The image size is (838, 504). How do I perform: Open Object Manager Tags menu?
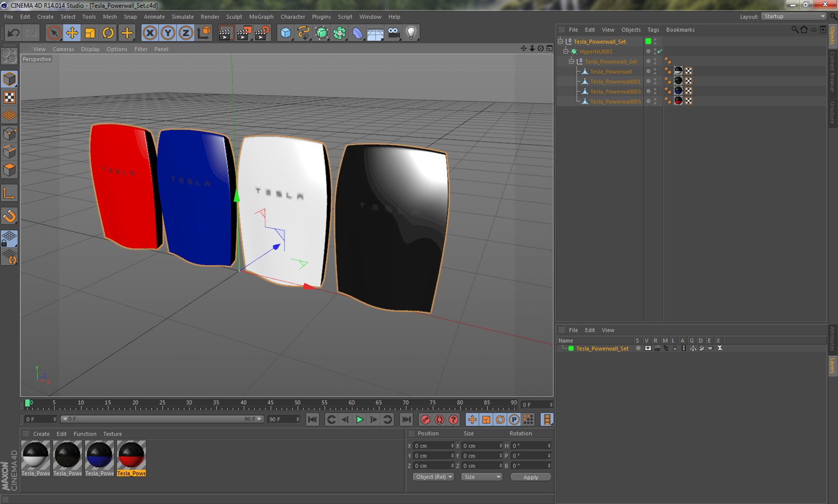coord(653,29)
